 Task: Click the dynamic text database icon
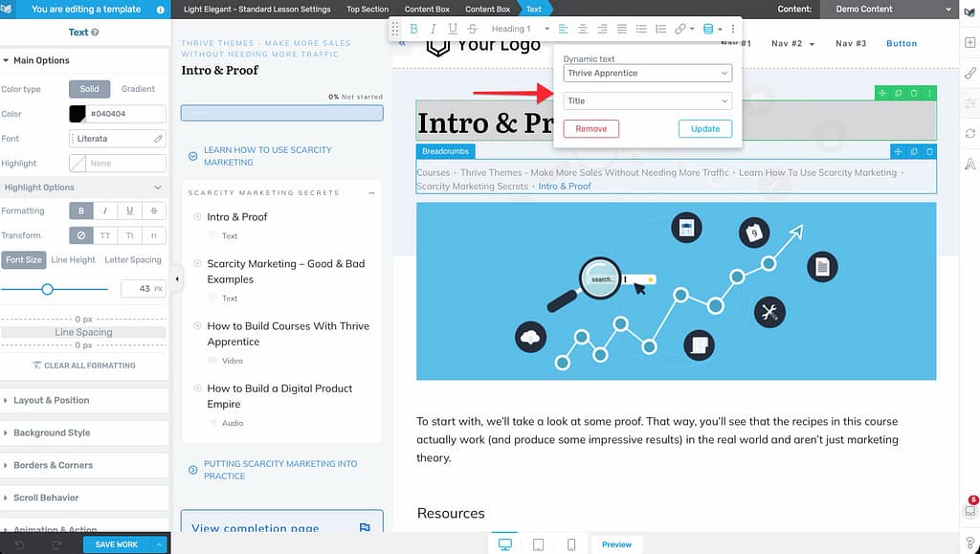pyautogui.click(x=708, y=29)
